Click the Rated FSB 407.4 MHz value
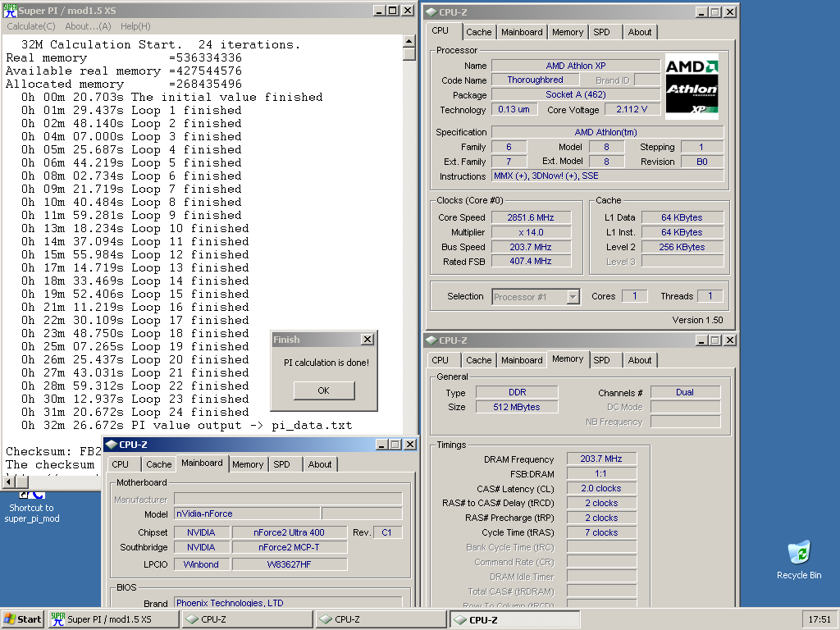 pos(531,262)
